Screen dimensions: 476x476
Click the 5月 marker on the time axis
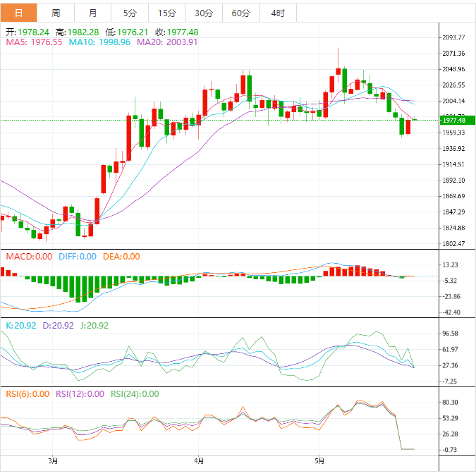320,461
